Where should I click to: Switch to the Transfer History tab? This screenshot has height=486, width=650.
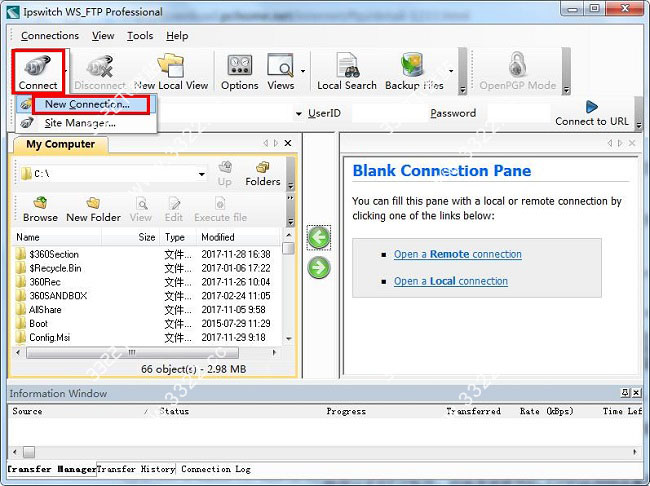pyautogui.click(x=137, y=469)
